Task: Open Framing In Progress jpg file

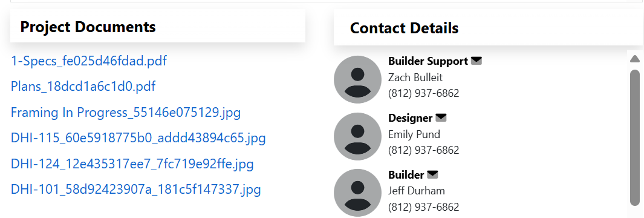Action: point(126,113)
